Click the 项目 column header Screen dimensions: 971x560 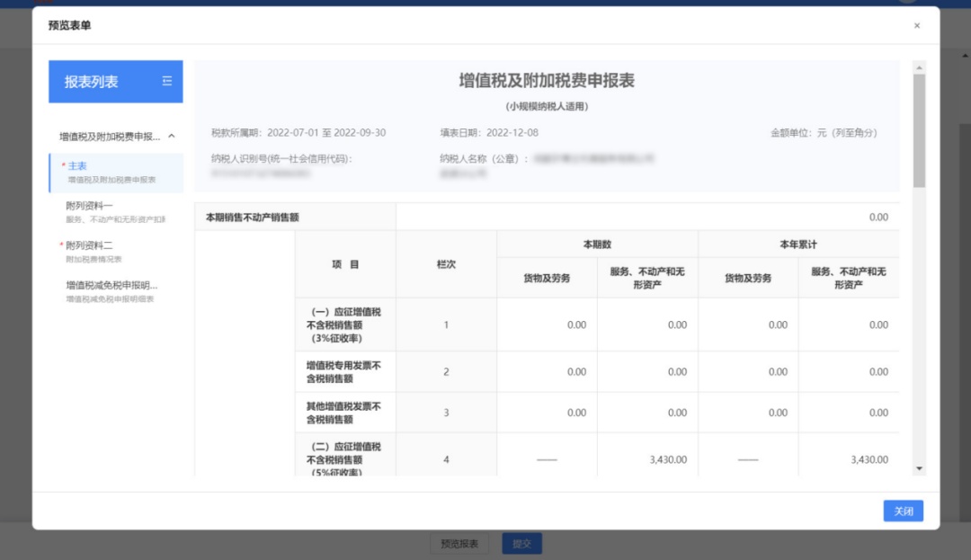(x=345, y=264)
